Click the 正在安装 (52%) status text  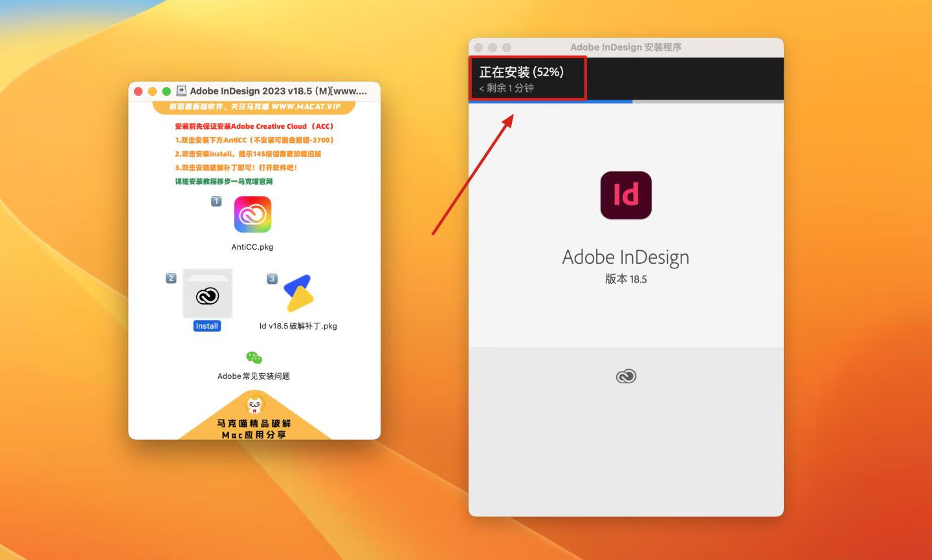pyautogui.click(x=521, y=72)
